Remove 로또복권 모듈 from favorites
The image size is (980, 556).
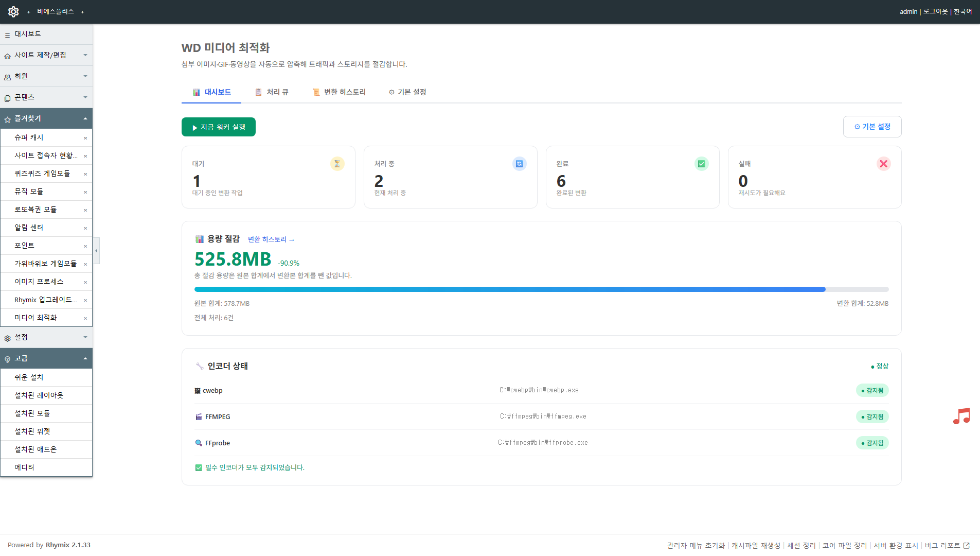(85, 210)
